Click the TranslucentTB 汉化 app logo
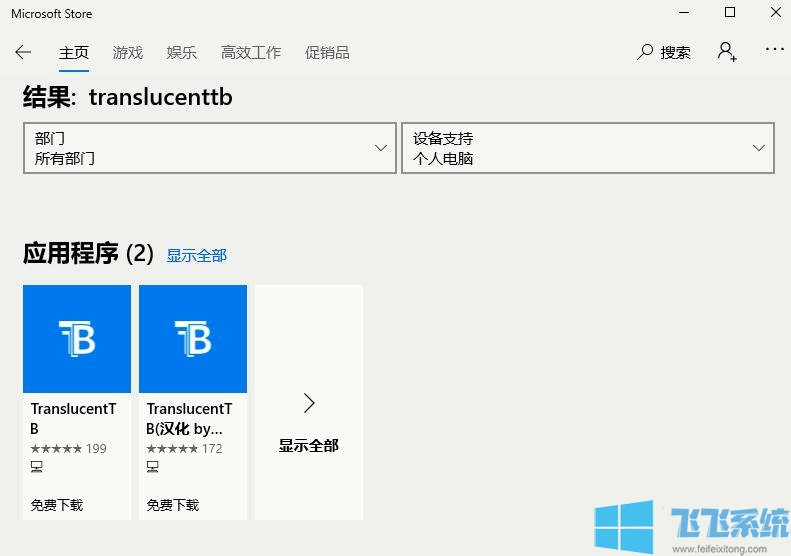 click(x=193, y=339)
